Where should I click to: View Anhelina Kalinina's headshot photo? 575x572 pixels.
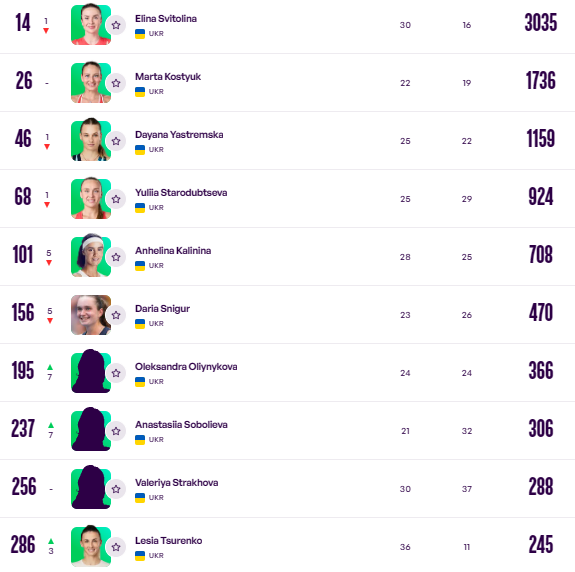pyautogui.click(x=91, y=255)
